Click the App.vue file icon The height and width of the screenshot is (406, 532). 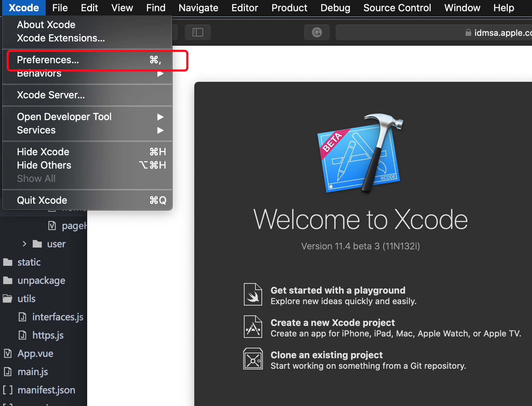click(8, 353)
